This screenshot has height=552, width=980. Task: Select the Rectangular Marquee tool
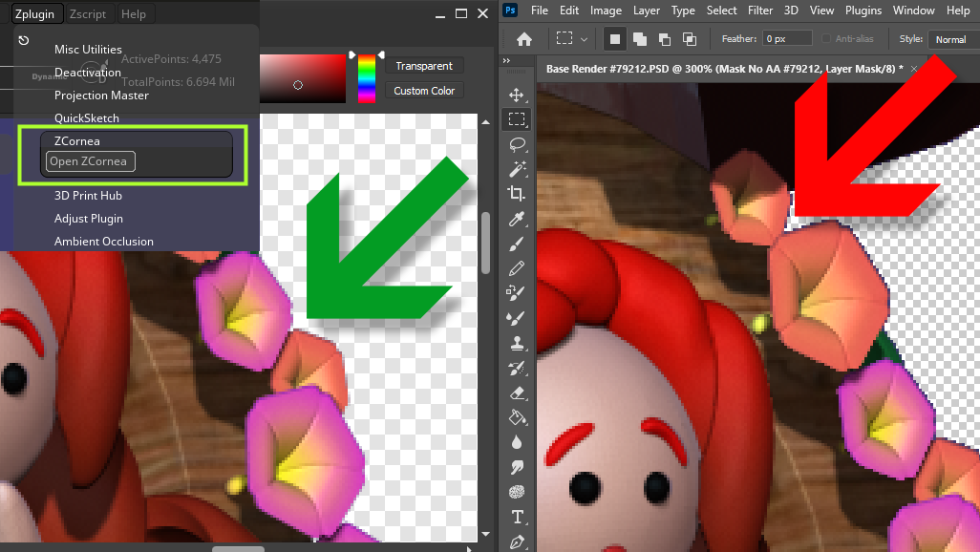516,118
